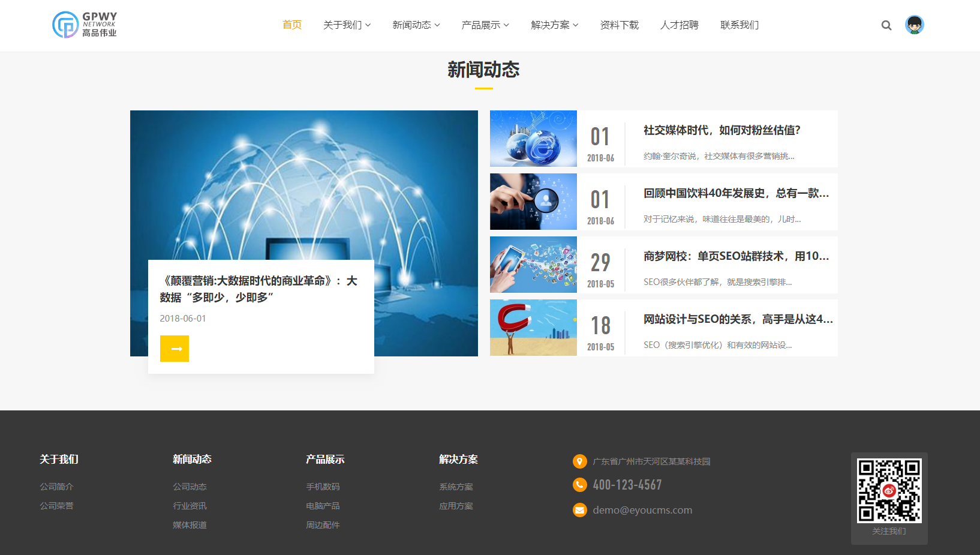Screen dimensions: 980x555
Task: Click the date block 18 2018-05
Action: [x=600, y=333]
